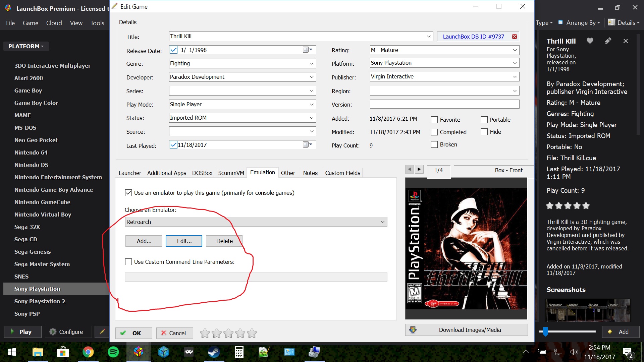Expand the Play Mode dropdown
The width and height of the screenshot is (644, 362).
click(312, 104)
